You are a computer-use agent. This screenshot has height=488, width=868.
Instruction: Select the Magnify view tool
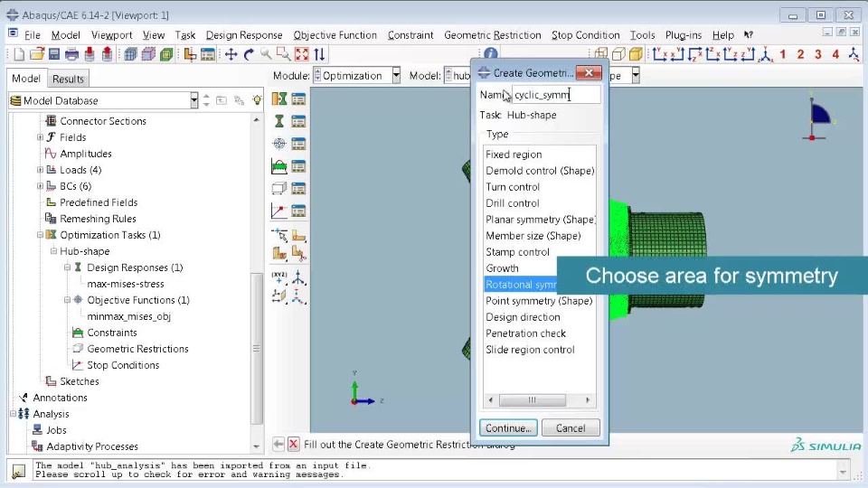coord(266,54)
